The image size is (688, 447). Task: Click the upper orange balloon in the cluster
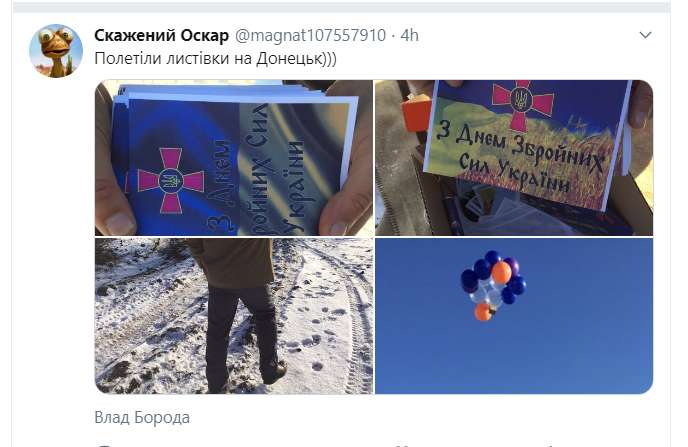[501, 272]
